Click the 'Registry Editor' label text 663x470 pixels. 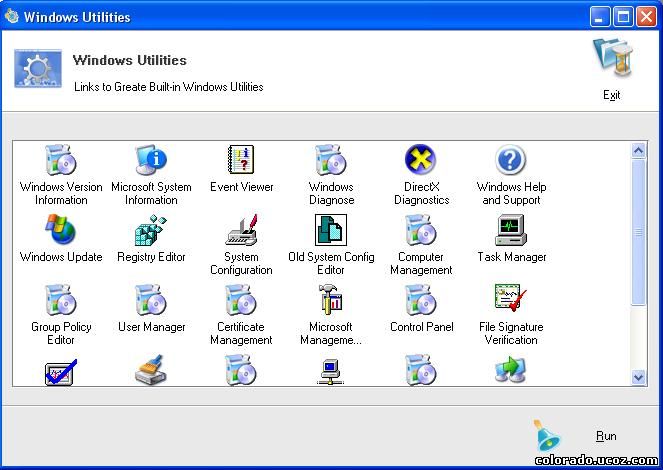tap(151, 257)
